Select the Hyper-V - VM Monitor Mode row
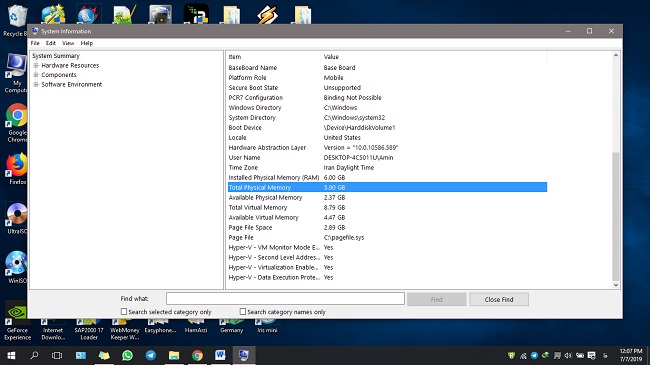Image resolution: width=650 pixels, height=365 pixels. point(387,248)
